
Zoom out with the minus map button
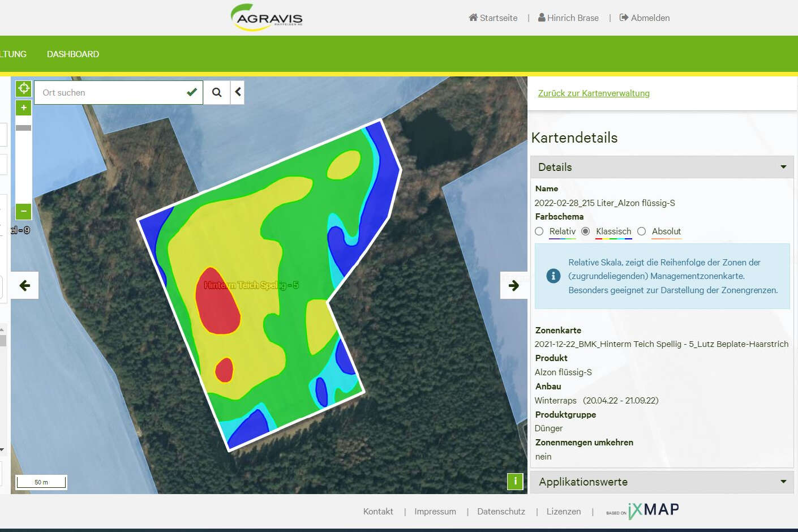[x=24, y=212]
